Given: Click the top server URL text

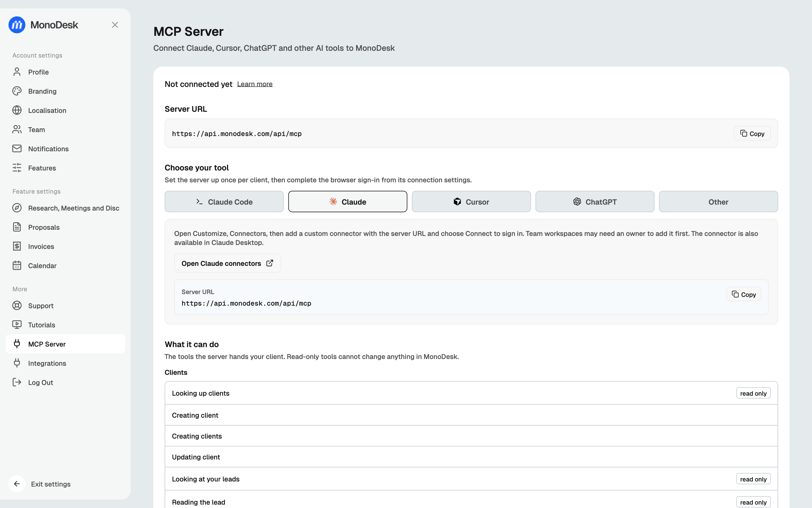Looking at the screenshot, I should tap(237, 134).
